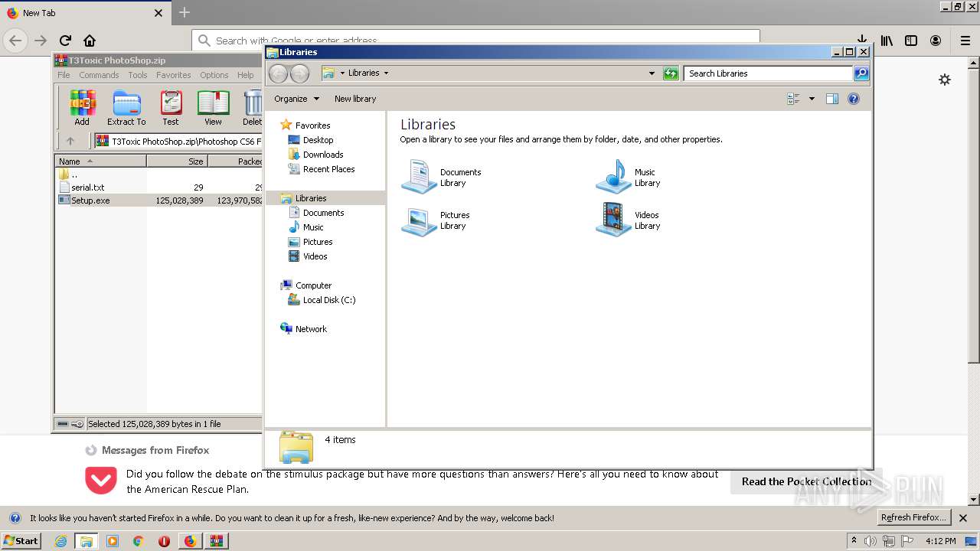Click Chrome icon in taskbar

coord(139,541)
